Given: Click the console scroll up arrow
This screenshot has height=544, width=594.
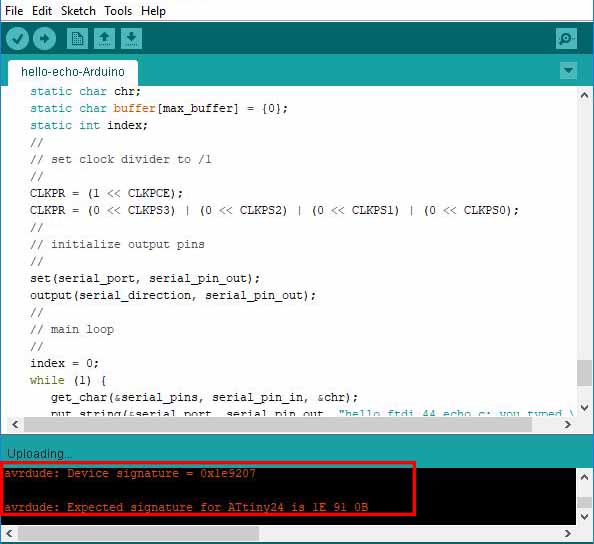Looking at the screenshot, I should pos(585,477).
